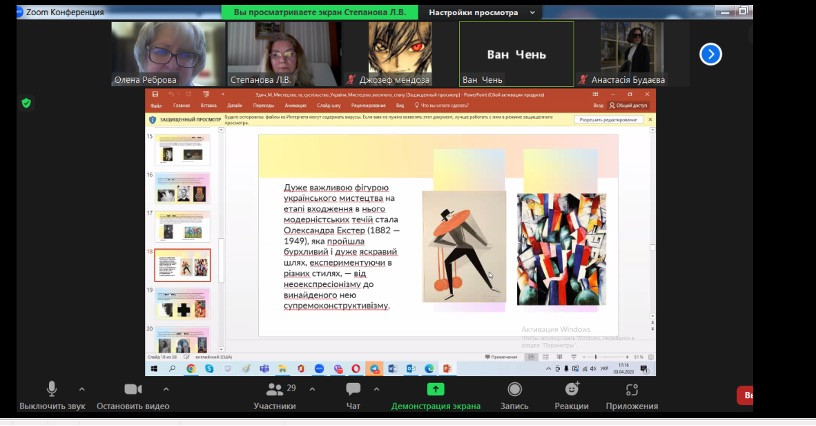This screenshot has width=816, height=426.
Task: Expand audio options arrow beside microphone
Action: (x=81, y=389)
